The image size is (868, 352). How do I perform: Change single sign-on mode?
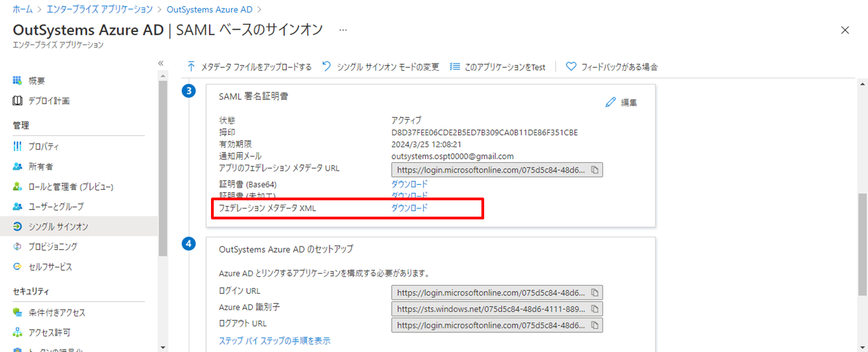381,67
